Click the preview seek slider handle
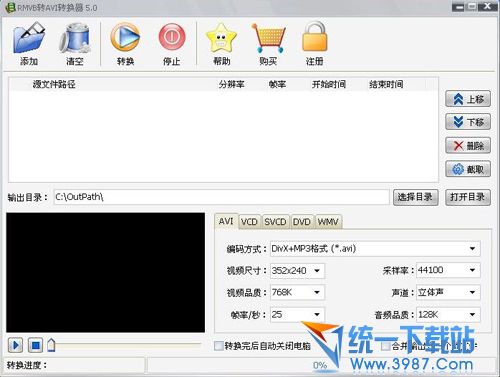The width and height of the screenshot is (500, 377). (x=51, y=345)
